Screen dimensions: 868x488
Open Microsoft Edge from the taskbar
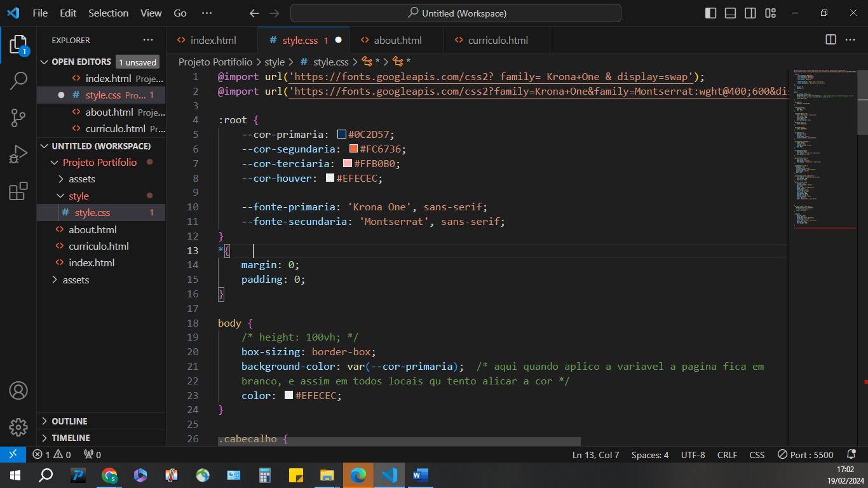click(358, 475)
